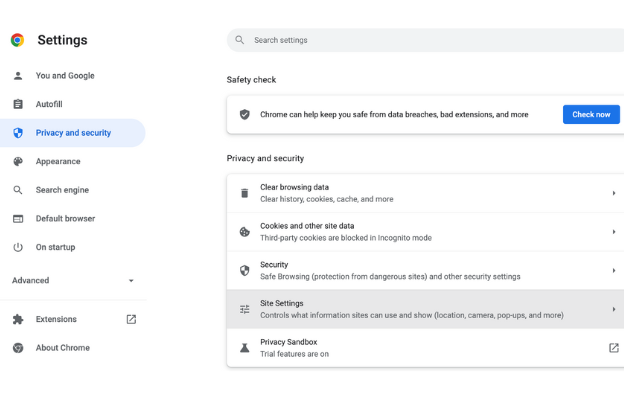The width and height of the screenshot is (624, 400).
Task: Click the Extensions puzzle piece icon
Action: (18, 319)
